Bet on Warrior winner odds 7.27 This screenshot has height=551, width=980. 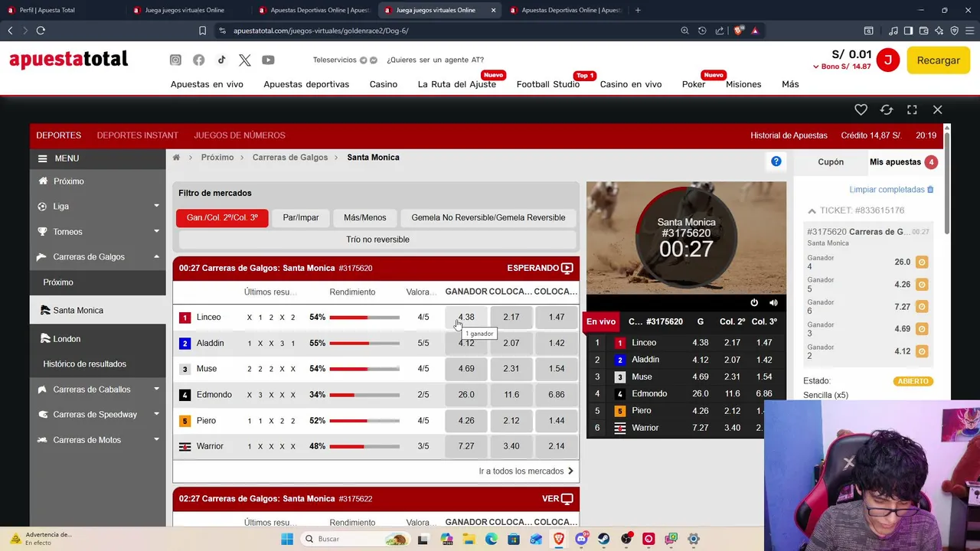coord(466,446)
